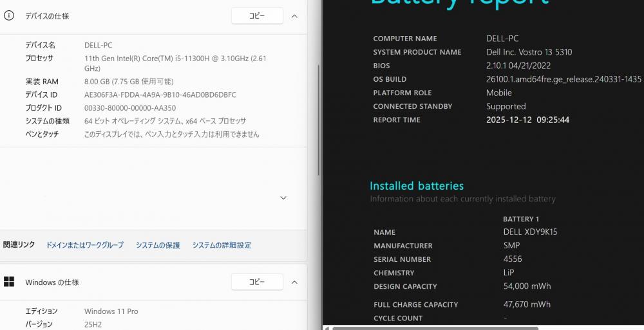Select the processor value i5-11300H text
The width and height of the screenshot is (644, 330).
[175, 63]
